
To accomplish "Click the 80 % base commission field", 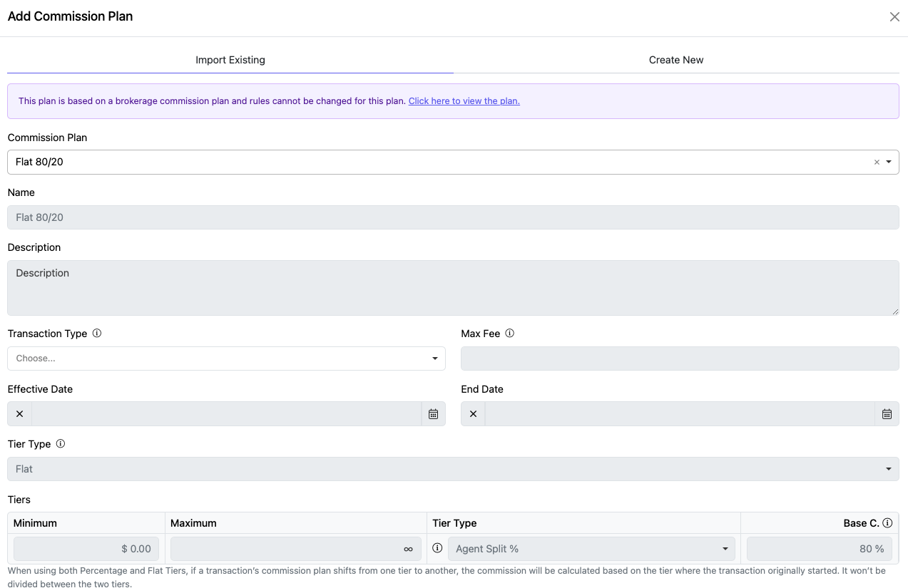I will 820,549.
